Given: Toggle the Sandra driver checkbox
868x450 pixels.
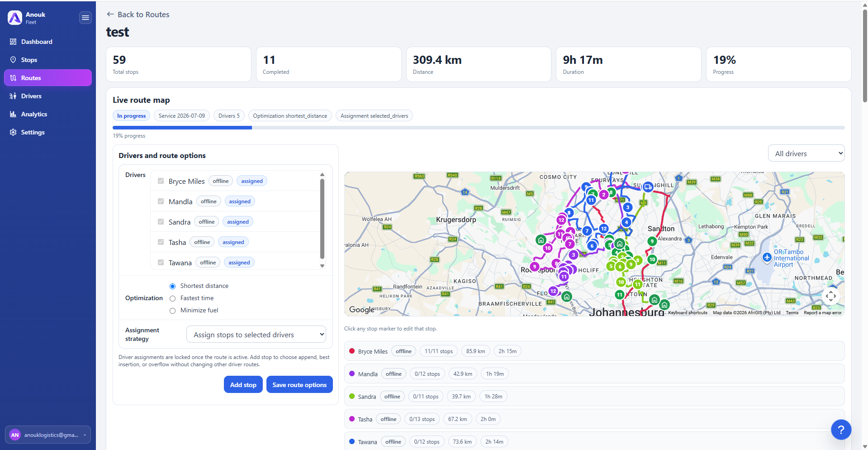Looking at the screenshot, I should (161, 222).
